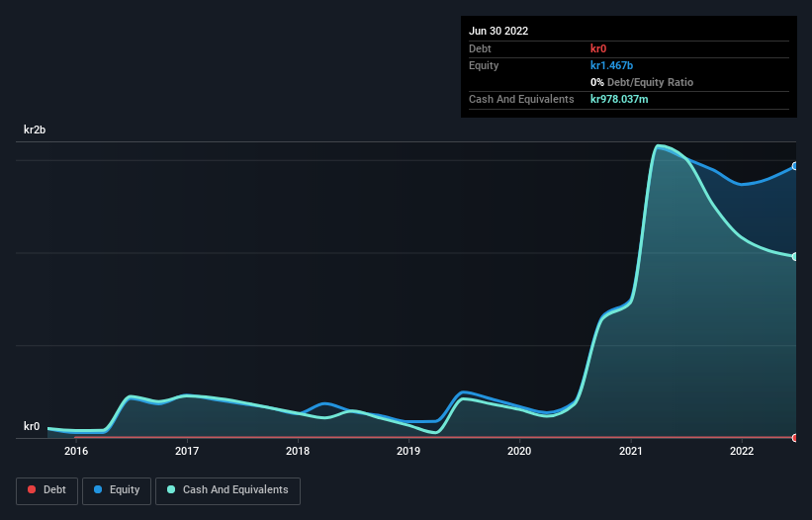812x520 pixels.
Task: Click the kr2b y-axis label
Action: pyautogui.click(x=35, y=130)
